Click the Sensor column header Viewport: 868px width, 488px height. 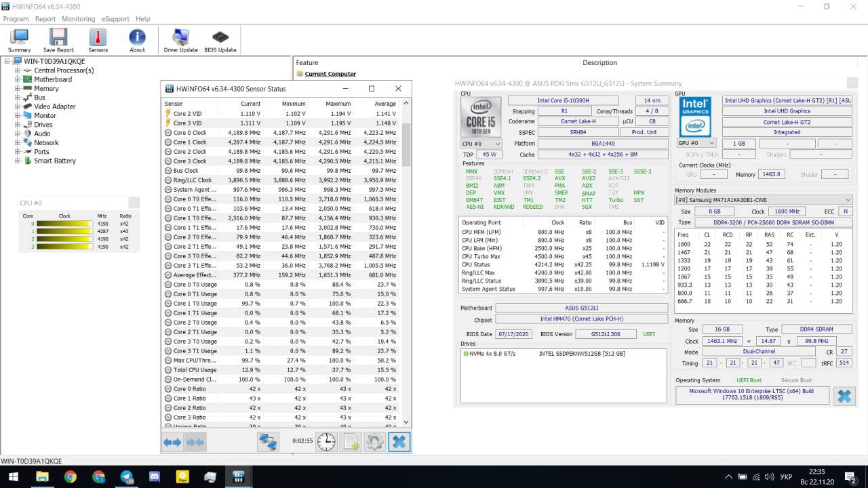tap(174, 104)
